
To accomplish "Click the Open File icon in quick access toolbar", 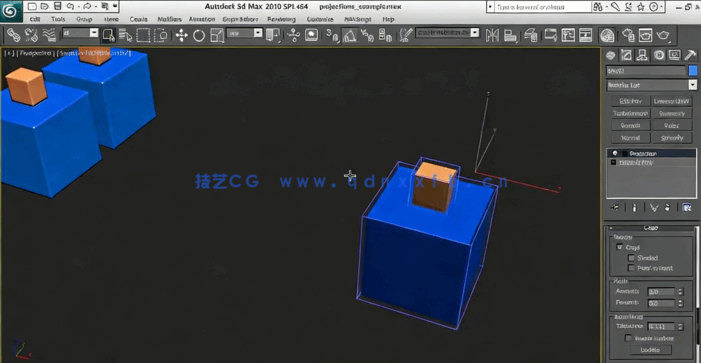I will [44, 6].
